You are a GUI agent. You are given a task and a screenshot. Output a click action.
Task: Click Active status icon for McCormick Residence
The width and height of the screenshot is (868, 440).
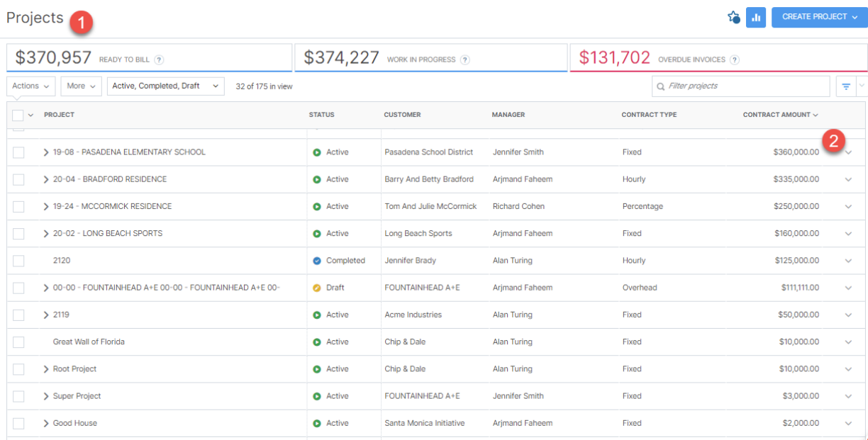(317, 207)
